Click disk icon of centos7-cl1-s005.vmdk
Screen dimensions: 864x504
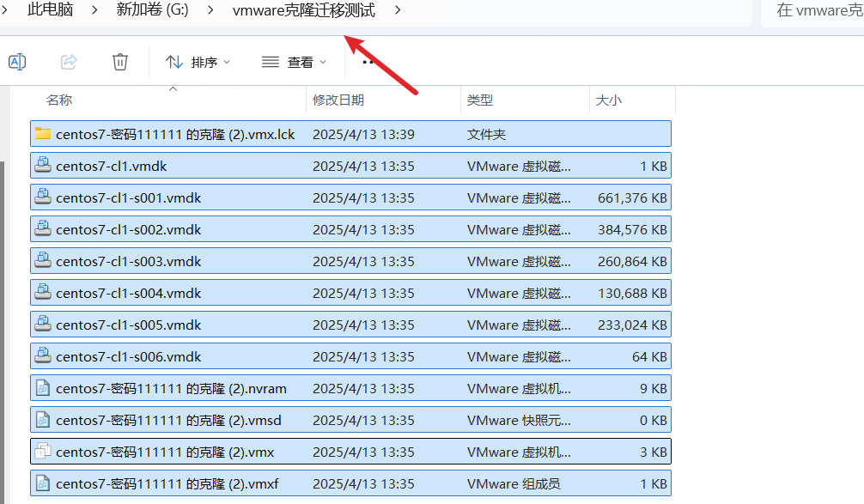(x=42, y=324)
